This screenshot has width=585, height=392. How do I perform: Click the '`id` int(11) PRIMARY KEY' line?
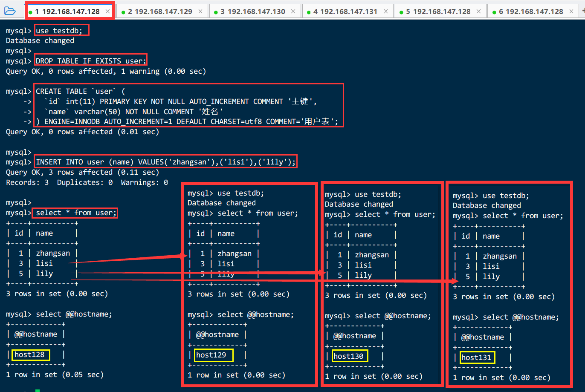181,101
